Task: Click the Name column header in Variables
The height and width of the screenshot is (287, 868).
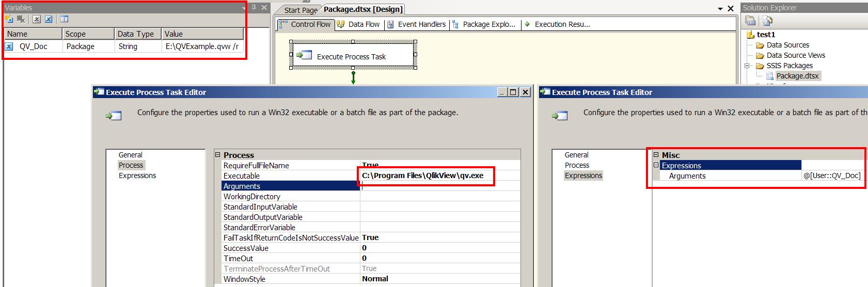Action: pyautogui.click(x=34, y=34)
